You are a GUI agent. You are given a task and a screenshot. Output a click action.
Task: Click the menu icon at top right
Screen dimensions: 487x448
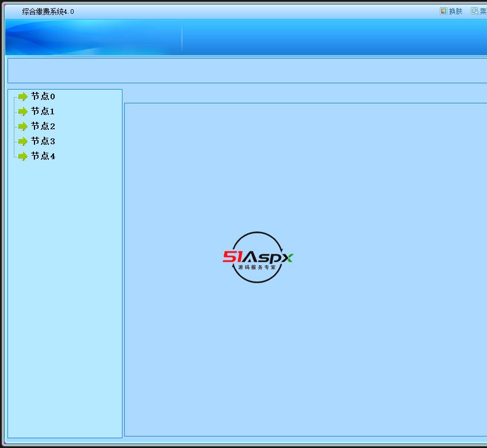pos(474,11)
